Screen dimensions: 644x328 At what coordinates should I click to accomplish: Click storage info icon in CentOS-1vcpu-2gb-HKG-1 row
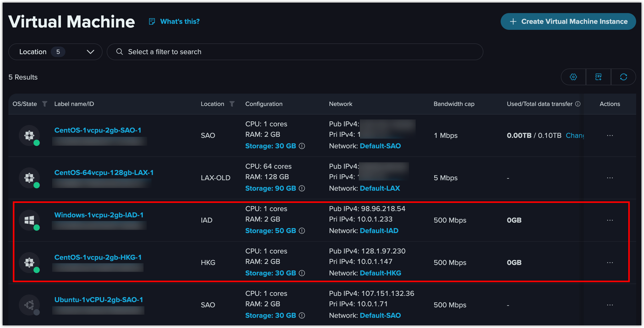(302, 273)
